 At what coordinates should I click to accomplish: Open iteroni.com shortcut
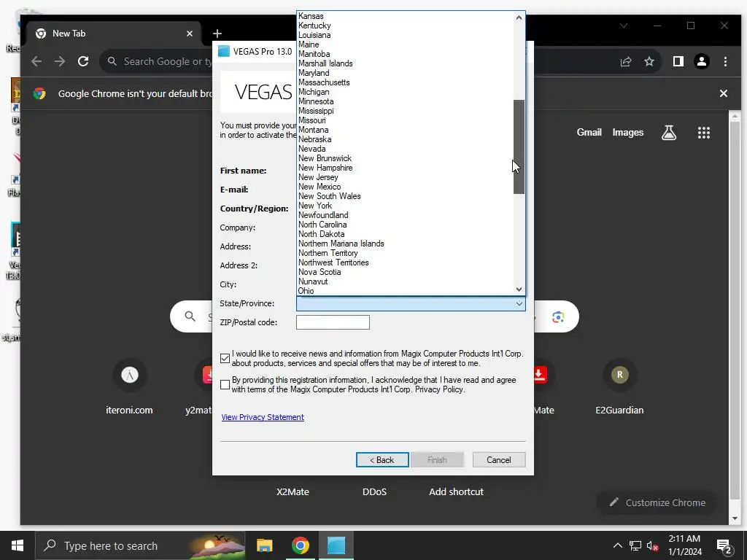pyautogui.click(x=130, y=386)
